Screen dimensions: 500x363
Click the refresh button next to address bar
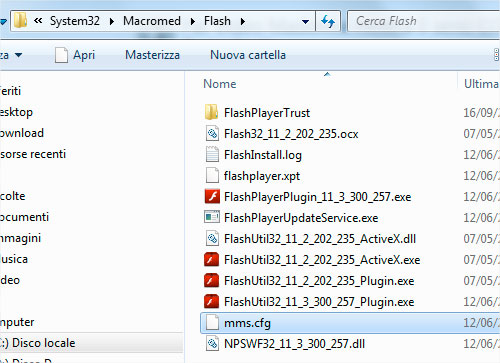(328, 21)
